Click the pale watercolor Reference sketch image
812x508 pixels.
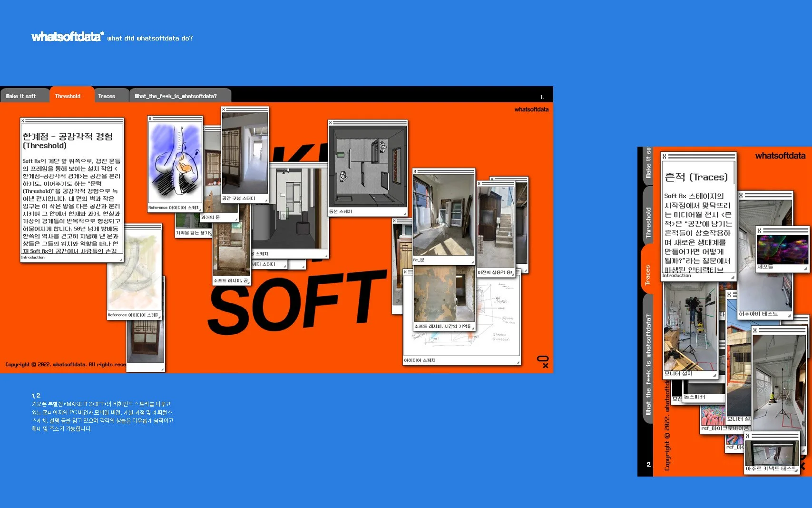135,270
